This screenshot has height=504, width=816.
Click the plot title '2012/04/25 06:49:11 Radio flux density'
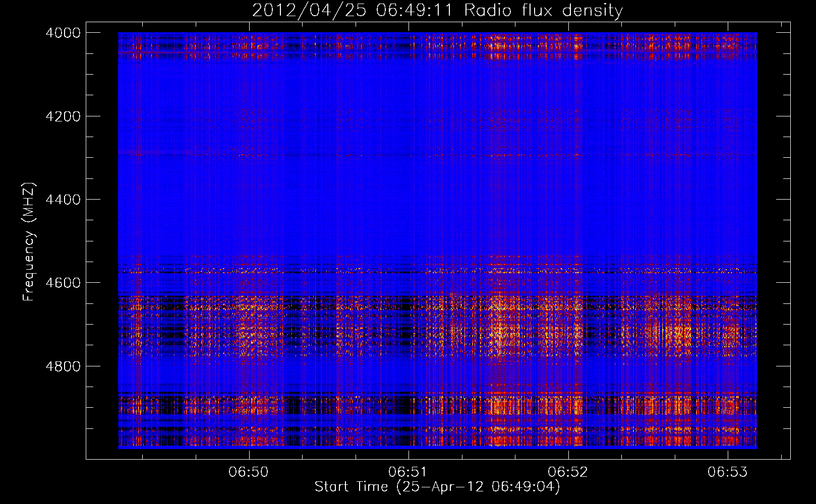[x=437, y=11]
